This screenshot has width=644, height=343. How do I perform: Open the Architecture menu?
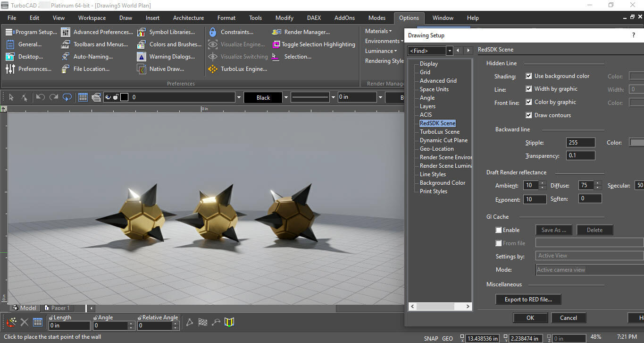[188, 18]
